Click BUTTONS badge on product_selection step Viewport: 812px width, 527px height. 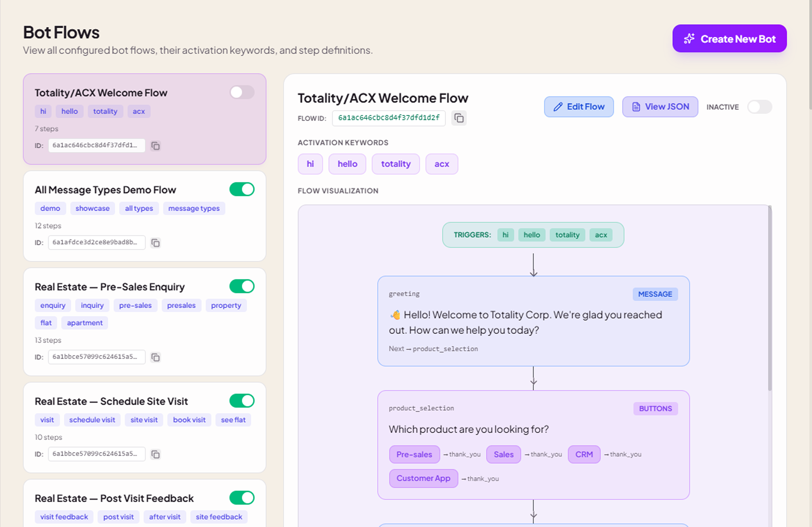coord(655,409)
